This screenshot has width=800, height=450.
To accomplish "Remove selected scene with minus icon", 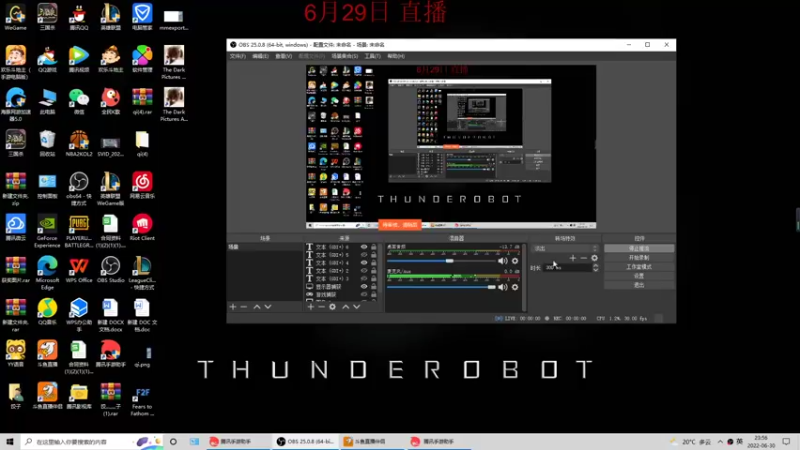I will [244, 307].
